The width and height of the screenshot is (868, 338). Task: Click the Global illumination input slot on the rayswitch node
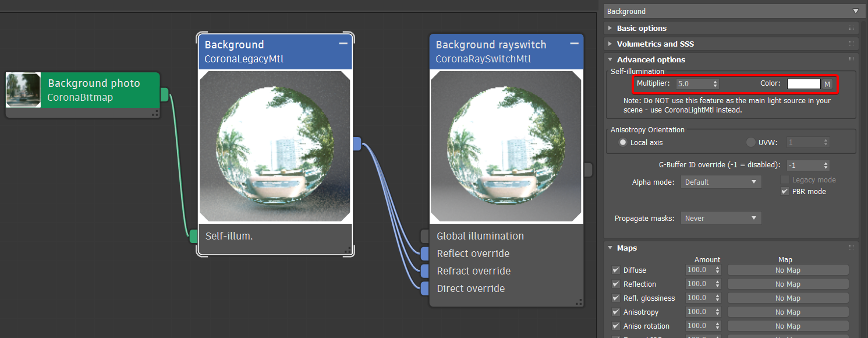click(424, 236)
